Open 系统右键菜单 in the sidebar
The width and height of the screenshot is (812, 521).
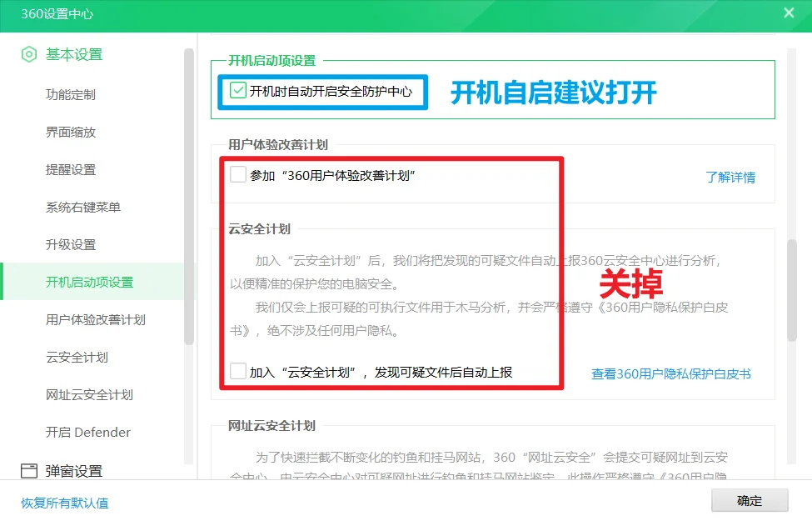(x=82, y=208)
